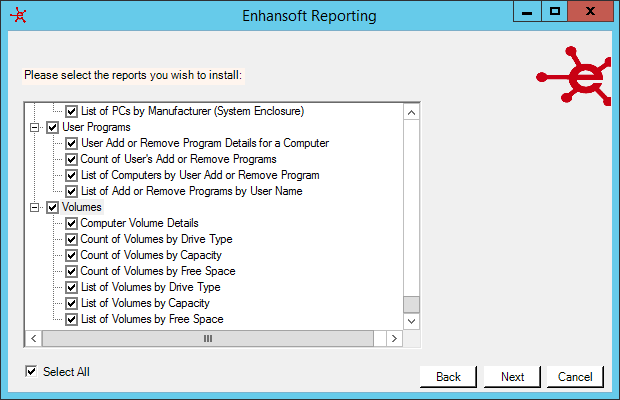Toggle List of Add or Remove Programs by User Name checkbox
The image size is (620, 400).
71,191
